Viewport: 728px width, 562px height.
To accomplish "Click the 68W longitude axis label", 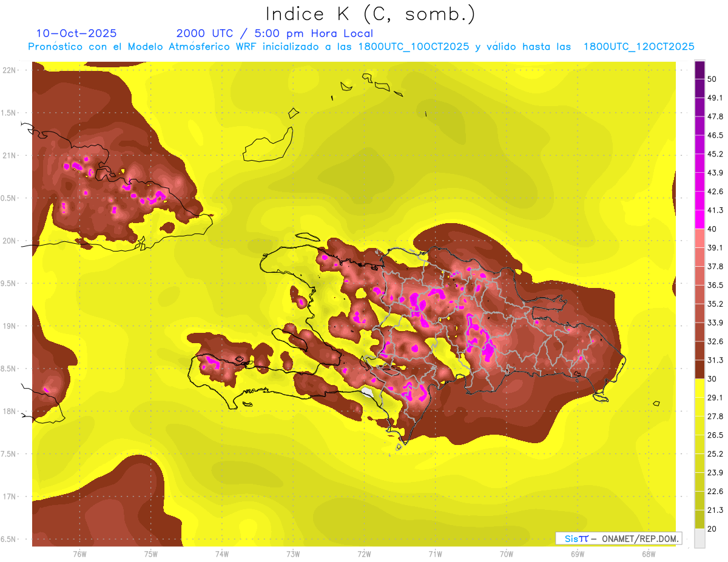I will coord(648,554).
